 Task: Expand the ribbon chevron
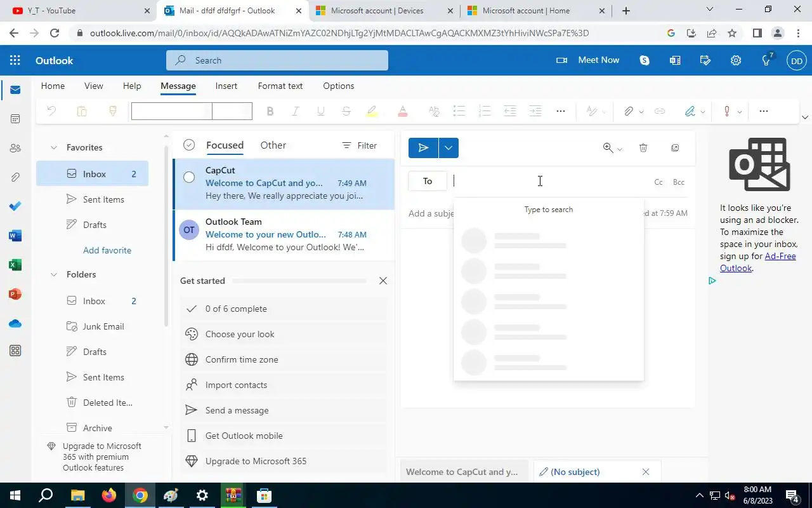805,117
